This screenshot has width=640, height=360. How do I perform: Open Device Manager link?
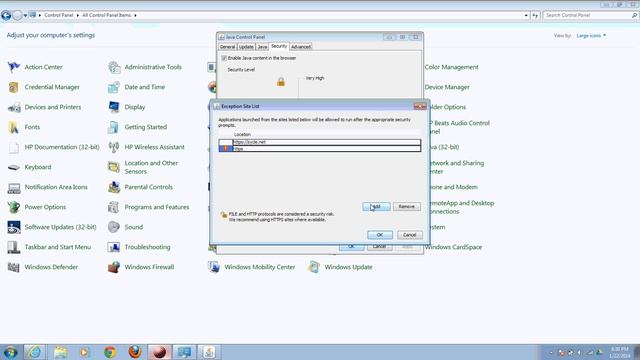coord(447,87)
